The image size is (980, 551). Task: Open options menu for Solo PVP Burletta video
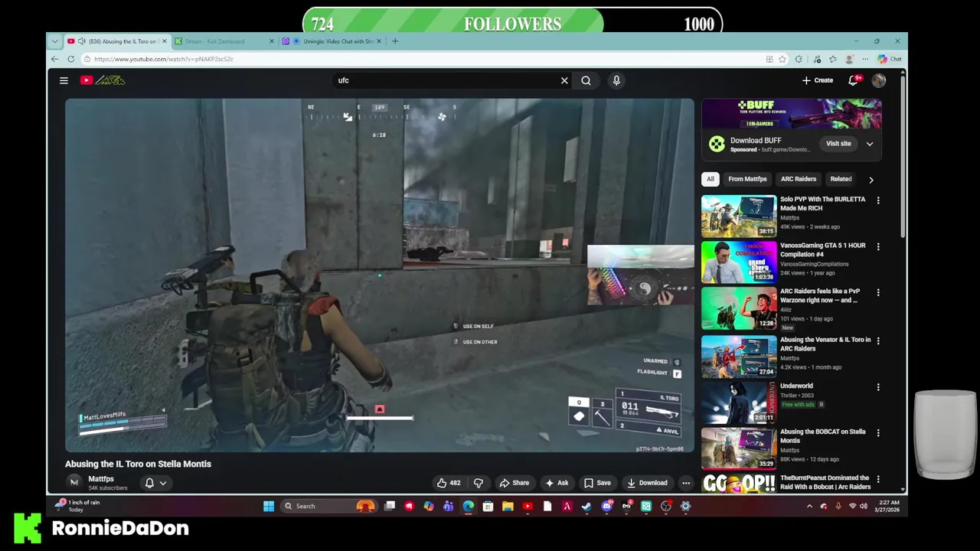tap(878, 201)
